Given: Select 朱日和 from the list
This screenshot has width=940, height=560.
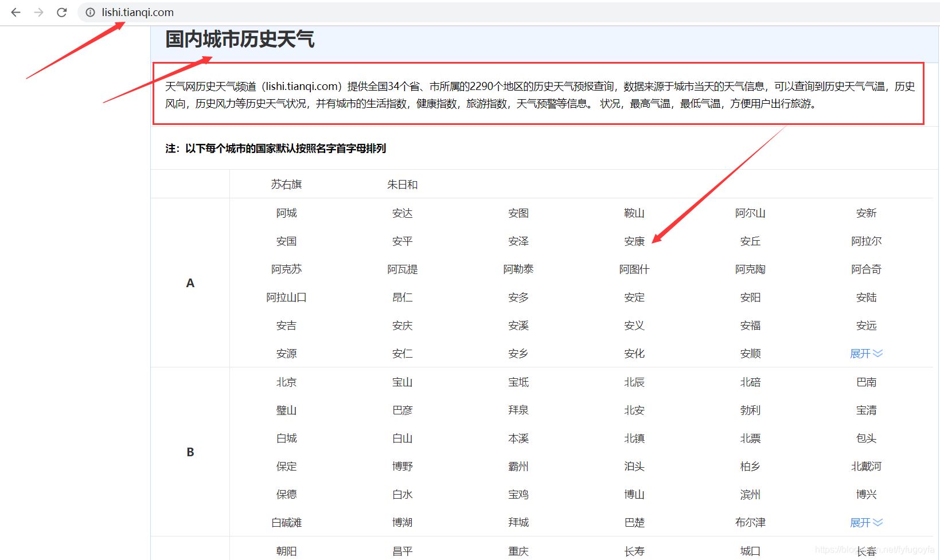Looking at the screenshot, I should [402, 184].
